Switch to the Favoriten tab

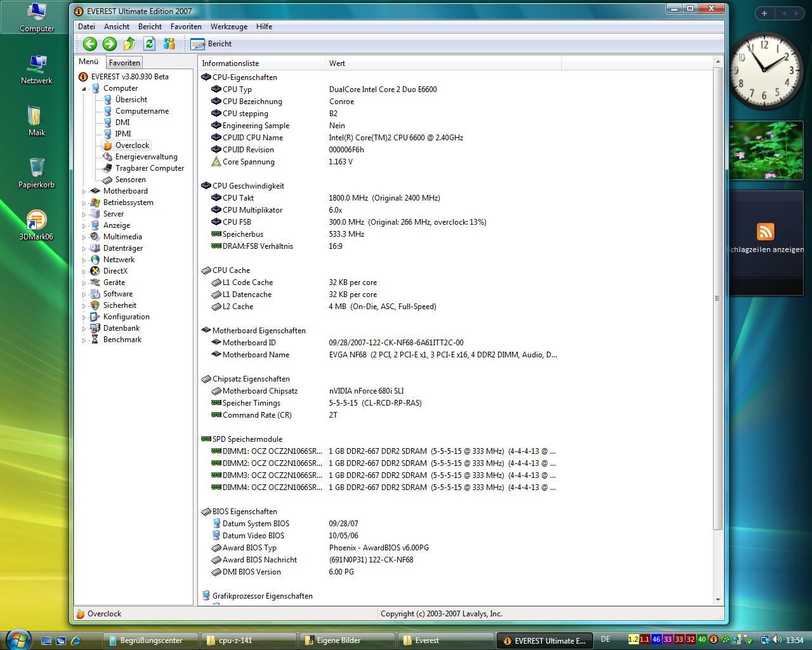click(124, 63)
